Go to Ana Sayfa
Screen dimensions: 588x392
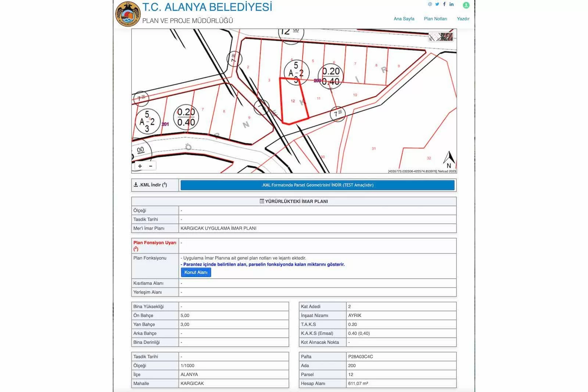point(404,19)
